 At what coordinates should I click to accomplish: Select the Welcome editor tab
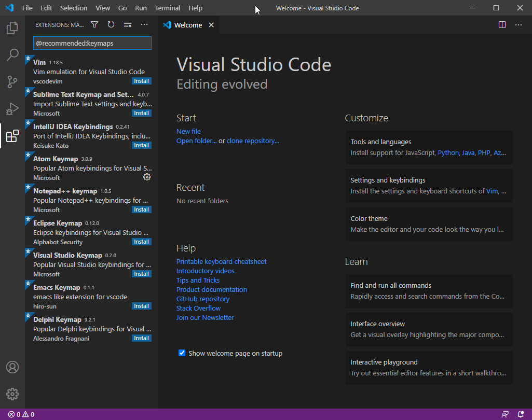pos(188,25)
